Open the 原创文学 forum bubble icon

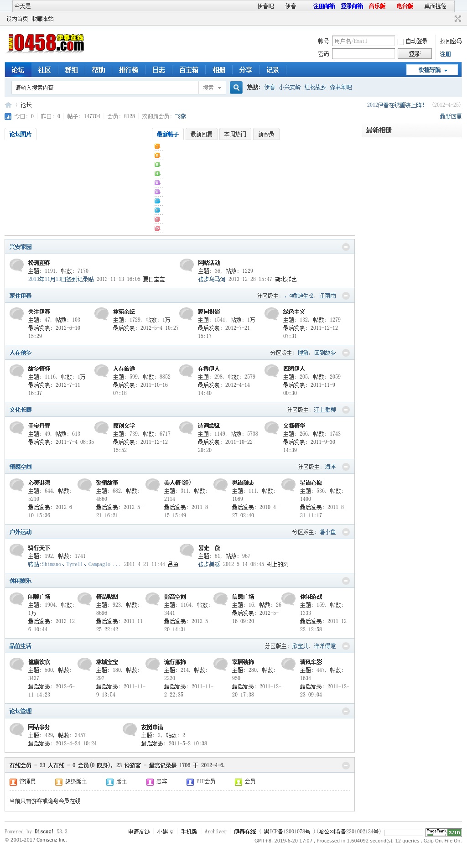click(x=102, y=427)
